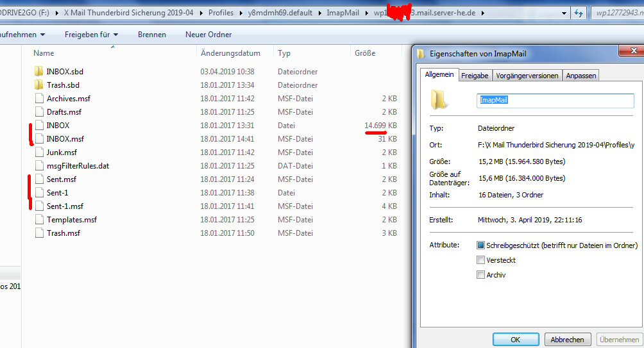Click the INBOX.msf file icon
Viewport: 644px width, 348px height.
pos(39,138)
